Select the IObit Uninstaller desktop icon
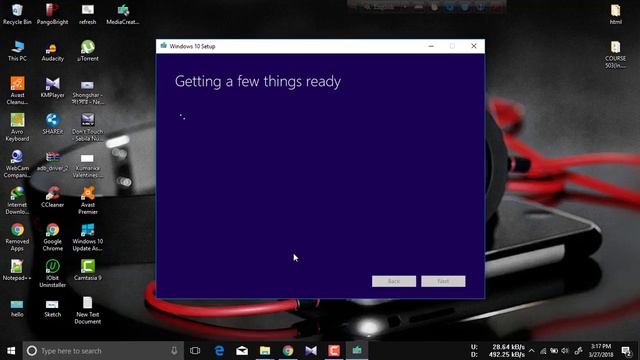 [x=52, y=273]
